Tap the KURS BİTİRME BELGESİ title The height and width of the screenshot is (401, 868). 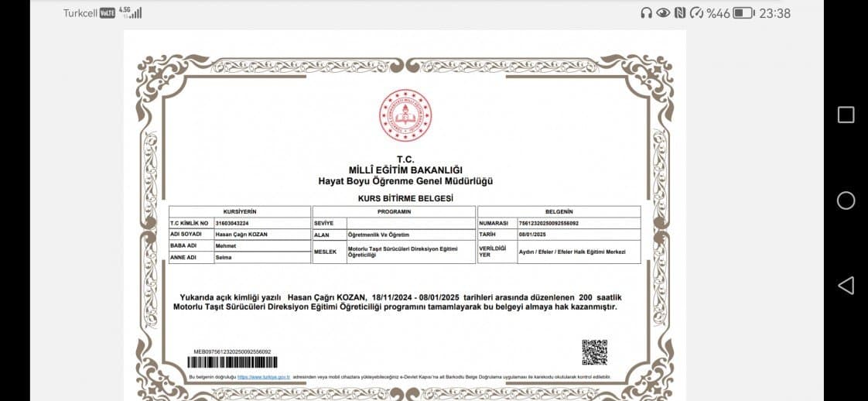pyautogui.click(x=405, y=198)
